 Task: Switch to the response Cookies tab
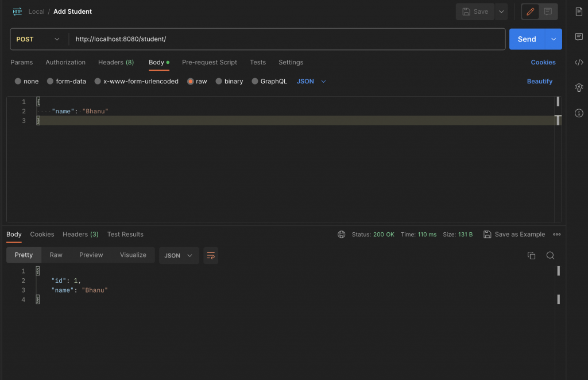42,235
